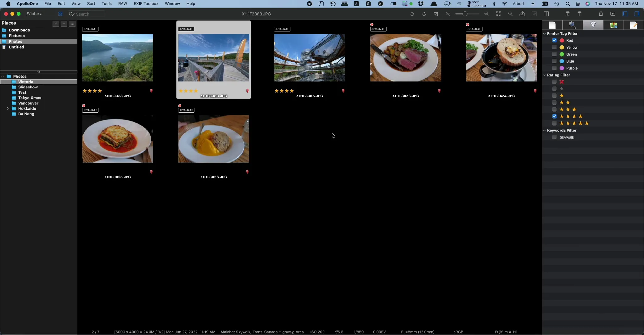Select the Crop tool
Image resolution: width=644 pixels, height=335 pixels.
click(x=436, y=14)
